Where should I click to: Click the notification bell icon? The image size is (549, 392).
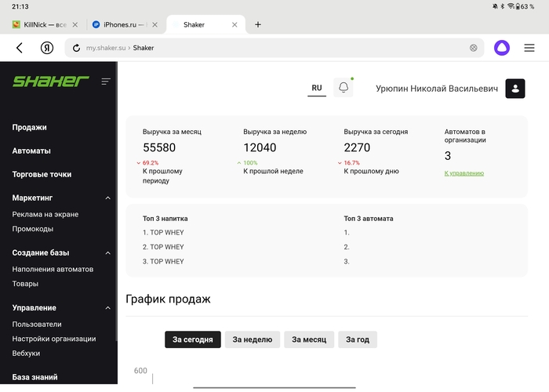pos(343,88)
